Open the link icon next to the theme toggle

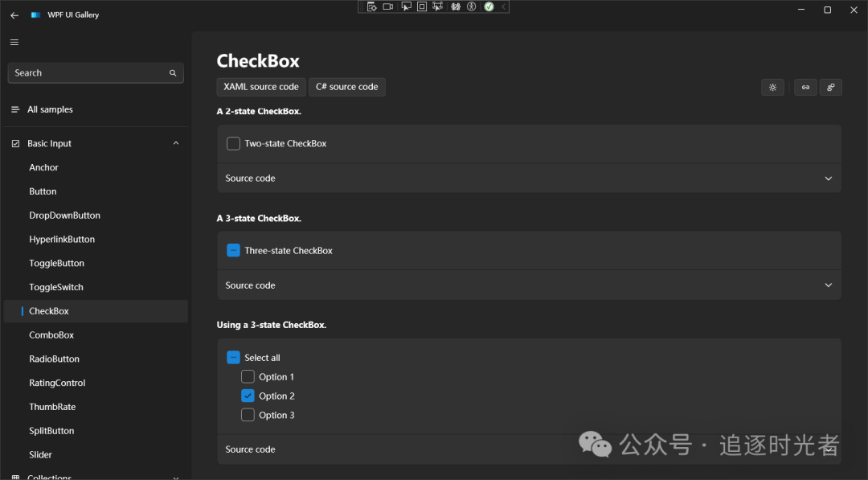(x=805, y=87)
